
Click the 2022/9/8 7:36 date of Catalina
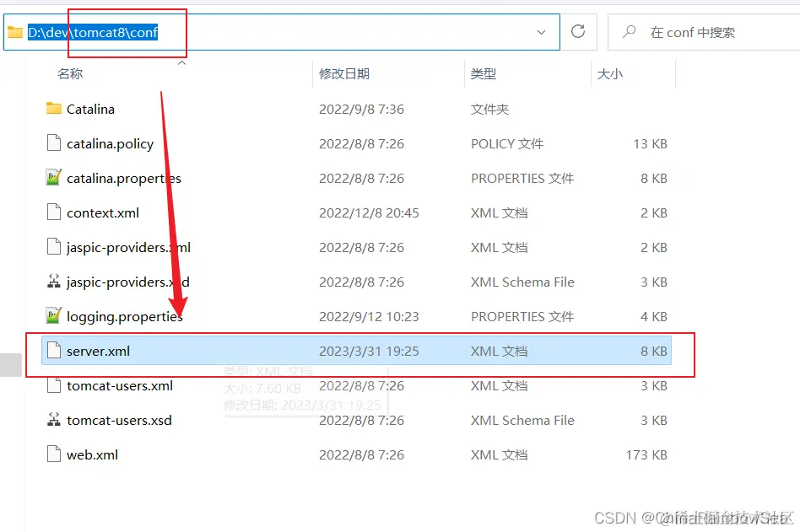pos(361,109)
